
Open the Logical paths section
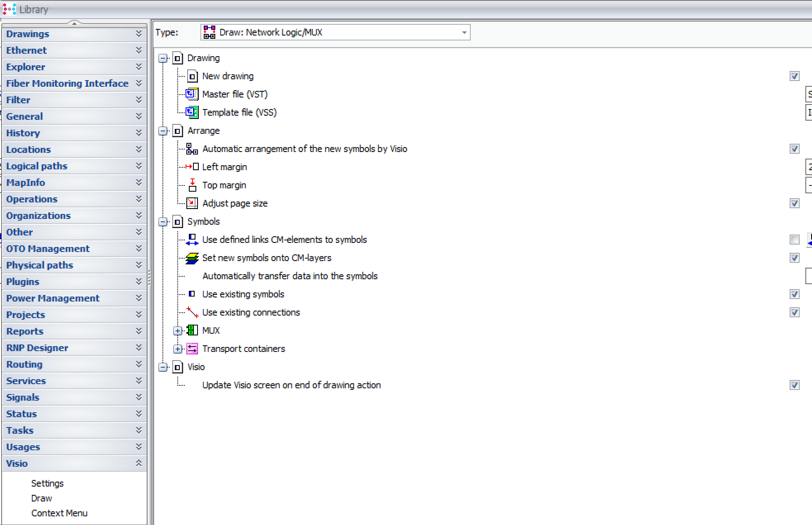point(74,166)
